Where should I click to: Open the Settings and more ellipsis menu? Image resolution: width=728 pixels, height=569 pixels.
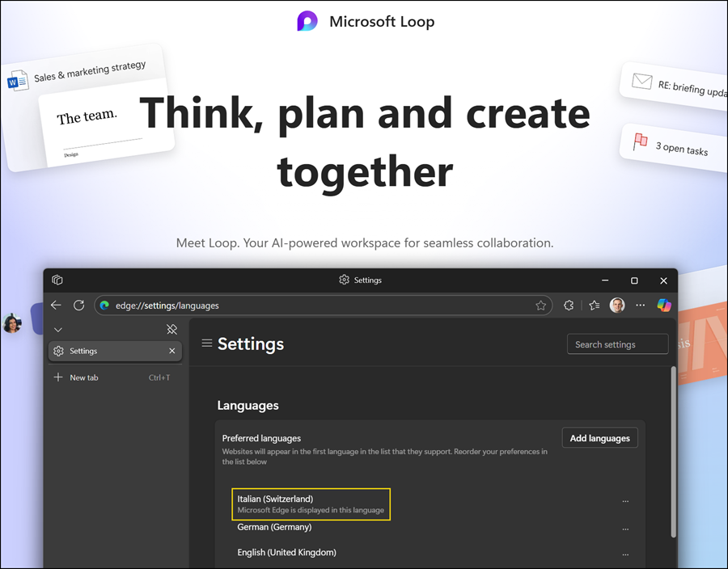[x=641, y=306]
